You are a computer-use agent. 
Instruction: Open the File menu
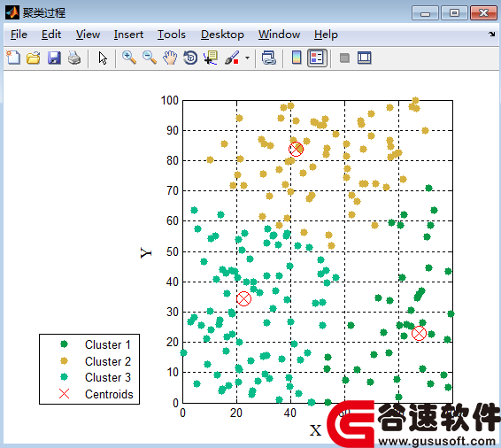[19, 35]
